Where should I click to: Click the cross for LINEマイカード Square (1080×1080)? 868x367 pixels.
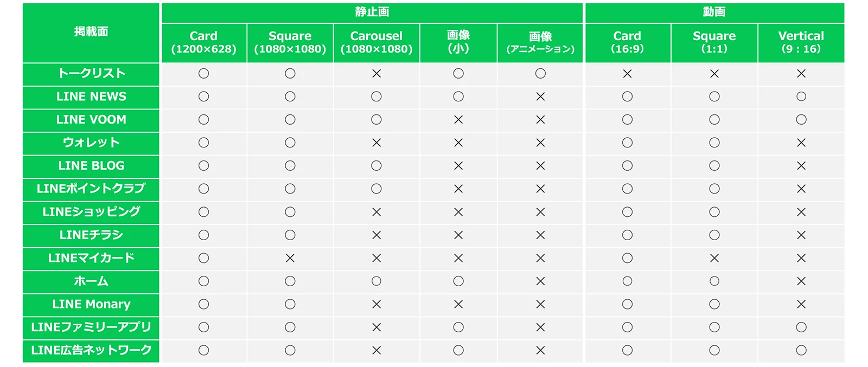click(x=290, y=258)
